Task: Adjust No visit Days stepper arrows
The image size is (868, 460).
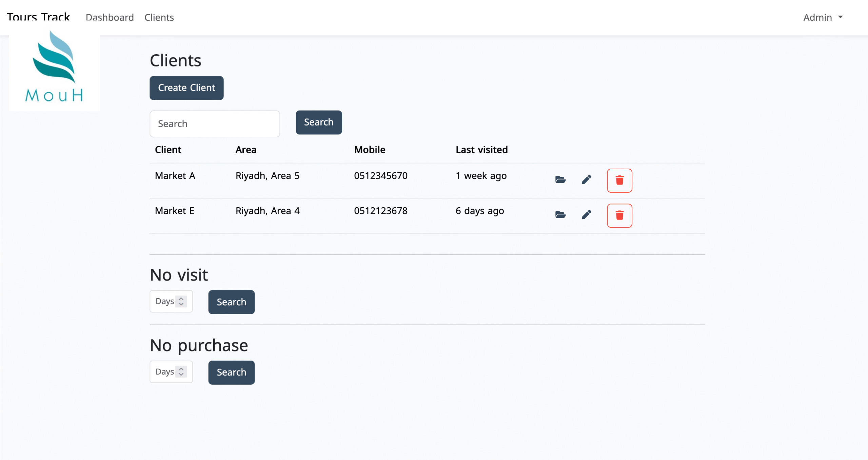Action: [181, 301]
